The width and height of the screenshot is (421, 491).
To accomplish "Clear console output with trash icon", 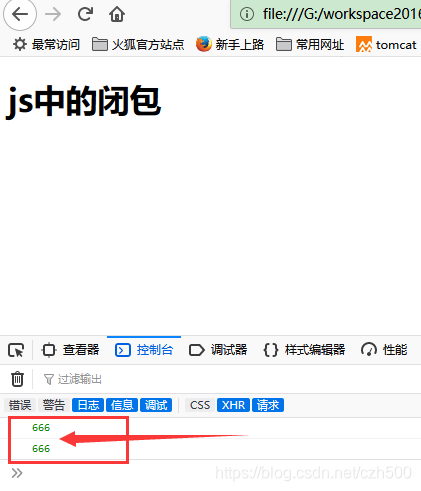I will tap(17, 379).
